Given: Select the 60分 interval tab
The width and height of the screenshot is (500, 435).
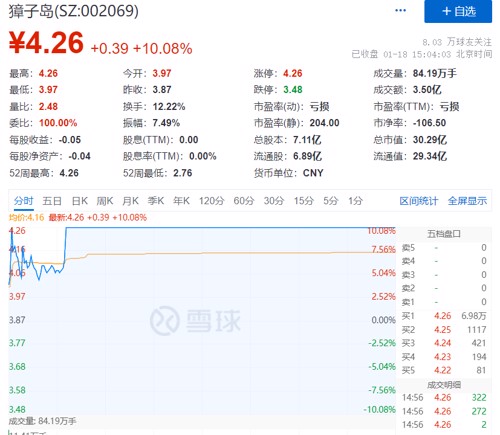Looking at the screenshot, I should click(x=244, y=201).
